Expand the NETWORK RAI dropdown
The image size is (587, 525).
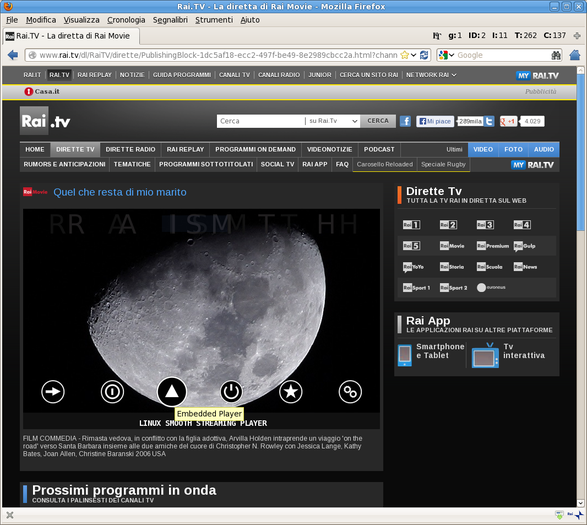tap(431, 75)
